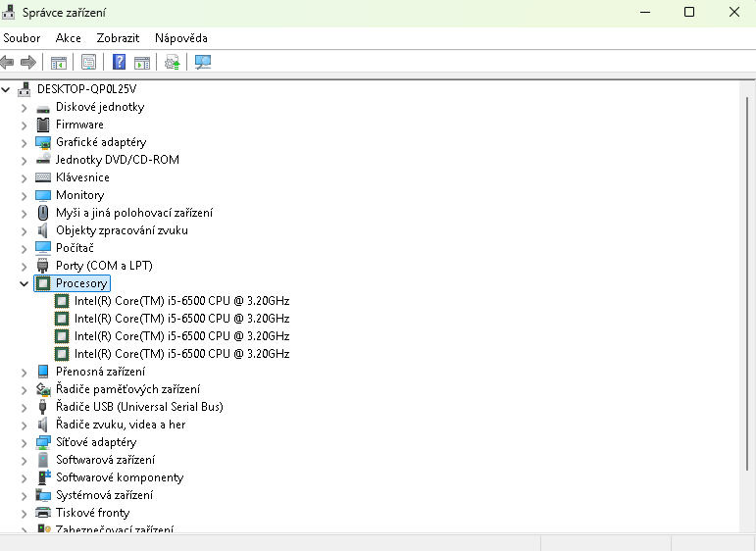The image size is (756, 551).
Task: Click the Show/Hide action pane icon
Action: point(142,63)
